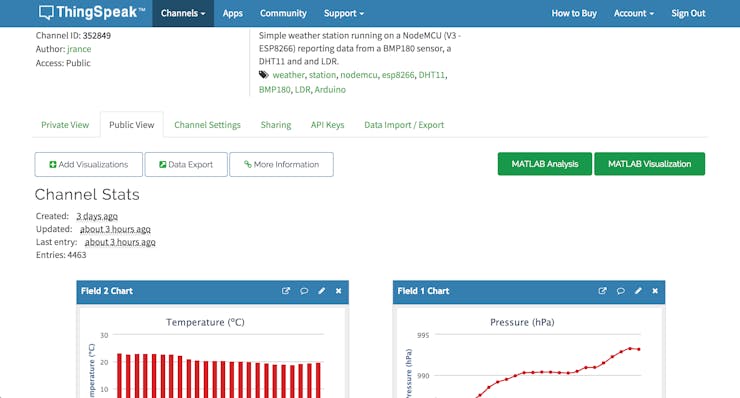
Task: Click the Updated 'about 3 hours ago' timestamp
Action: tap(115, 229)
